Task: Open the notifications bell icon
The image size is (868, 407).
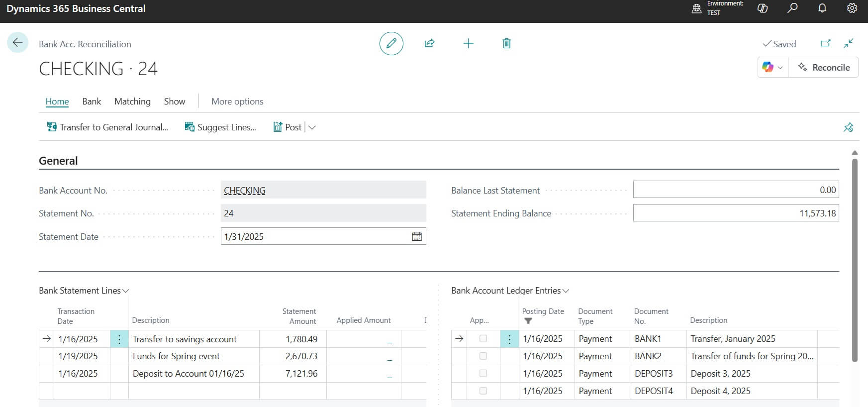Action: (822, 8)
